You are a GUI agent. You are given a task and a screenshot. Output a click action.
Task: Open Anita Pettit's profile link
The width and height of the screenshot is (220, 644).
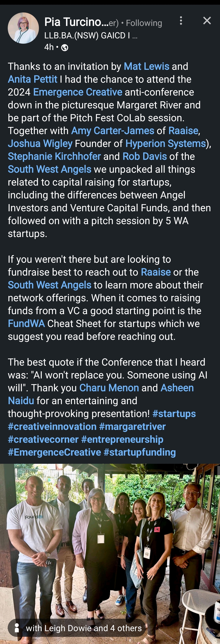tap(33, 79)
